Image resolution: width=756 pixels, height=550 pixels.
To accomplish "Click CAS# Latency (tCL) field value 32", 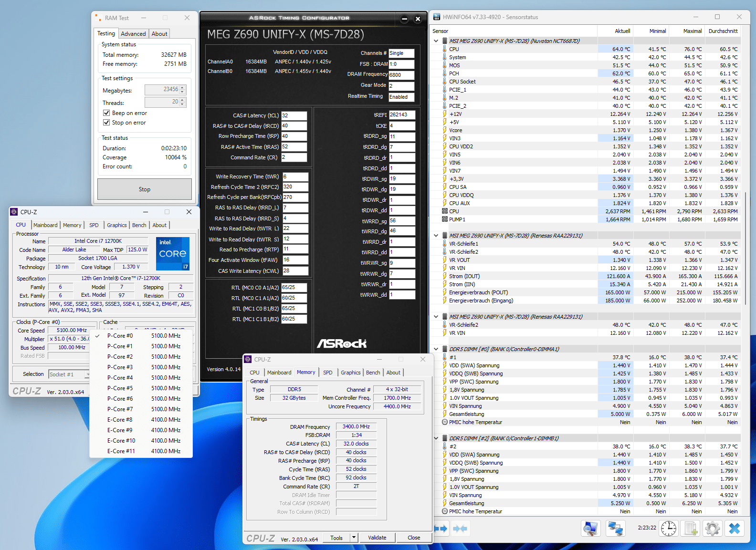I will tap(294, 115).
